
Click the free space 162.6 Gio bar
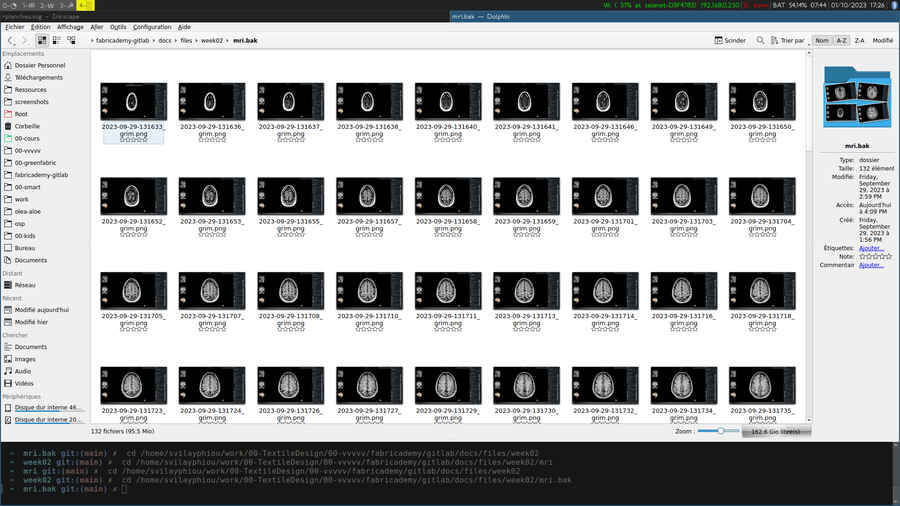tap(776, 431)
